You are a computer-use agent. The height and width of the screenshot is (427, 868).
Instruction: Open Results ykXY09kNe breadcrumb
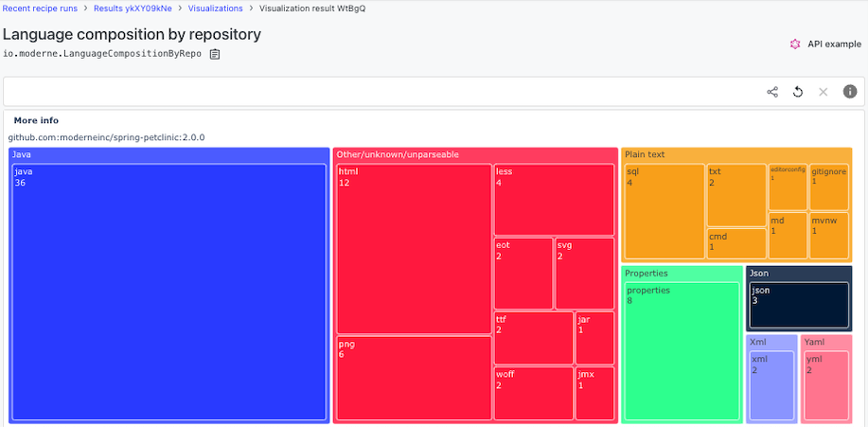(133, 9)
